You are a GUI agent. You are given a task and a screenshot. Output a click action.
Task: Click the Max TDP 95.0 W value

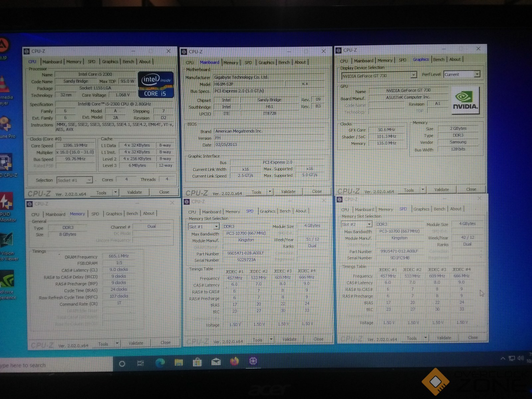point(127,81)
